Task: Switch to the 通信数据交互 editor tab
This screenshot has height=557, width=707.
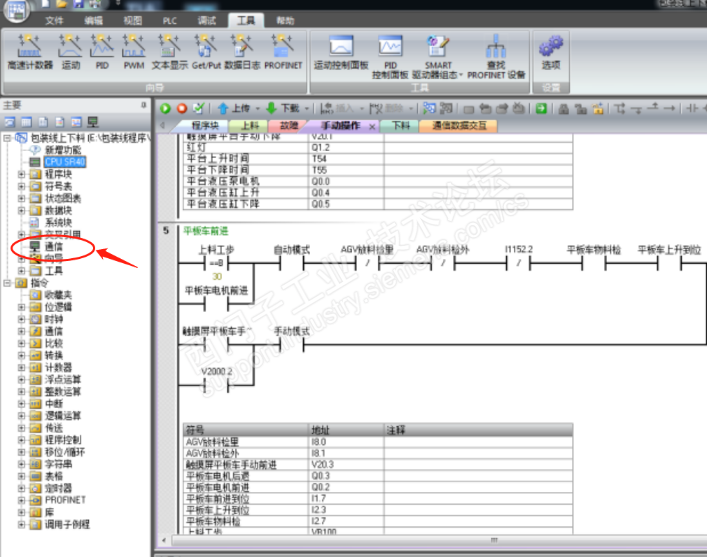Action: (459, 126)
